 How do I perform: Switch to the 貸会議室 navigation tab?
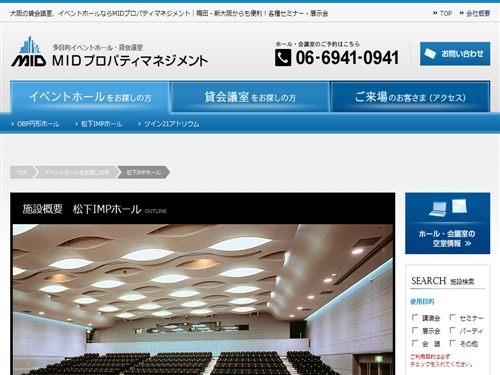pos(250,97)
